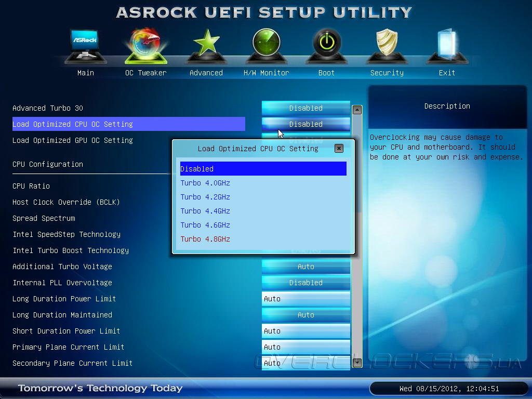Choose Turbo 4.6GHz option
Viewport: 532px width, 399px height.
coord(205,225)
